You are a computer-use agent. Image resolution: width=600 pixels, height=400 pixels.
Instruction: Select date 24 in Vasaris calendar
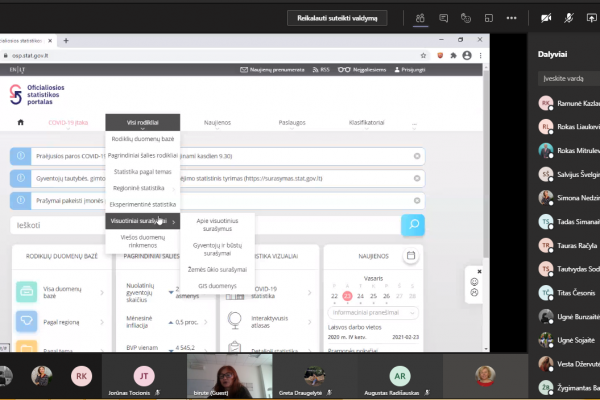(360, 296)
